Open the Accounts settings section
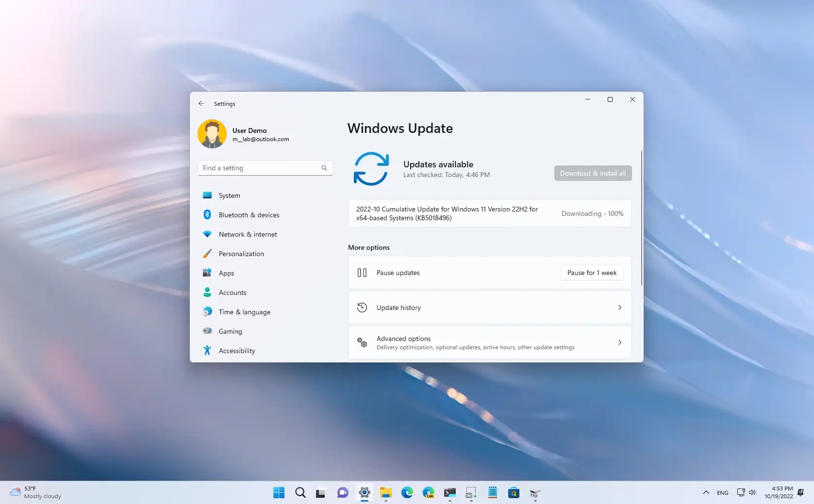814x504 pixels. click(232, 292)
